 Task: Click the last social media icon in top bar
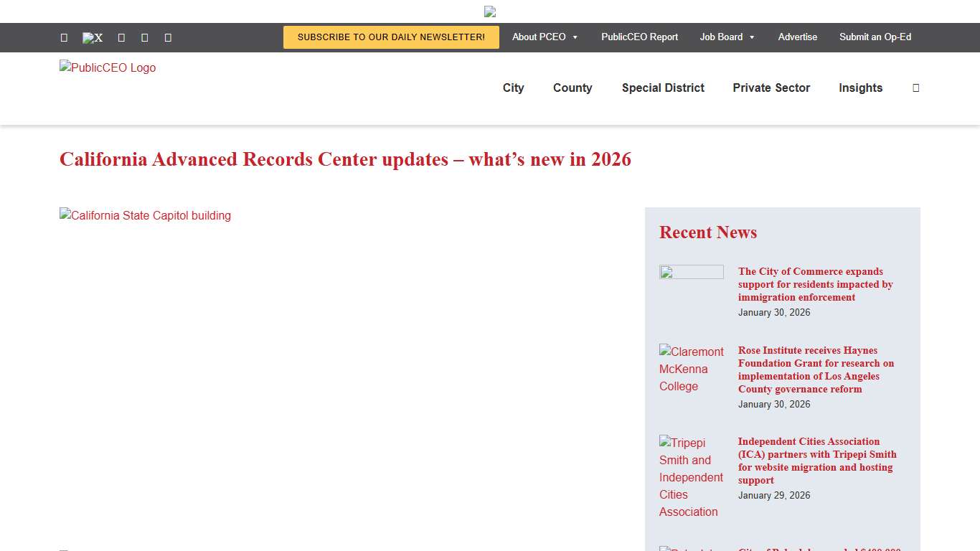click(x=167, y=37)
